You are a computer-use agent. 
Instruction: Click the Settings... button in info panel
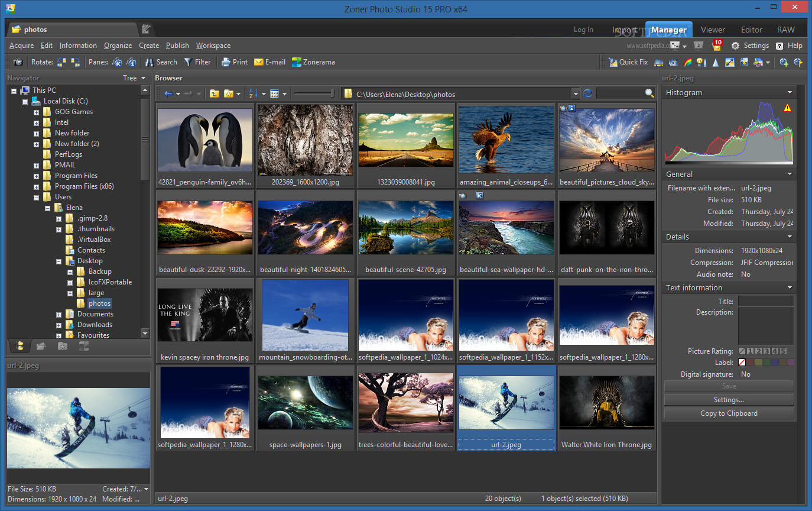click(729, 400)
